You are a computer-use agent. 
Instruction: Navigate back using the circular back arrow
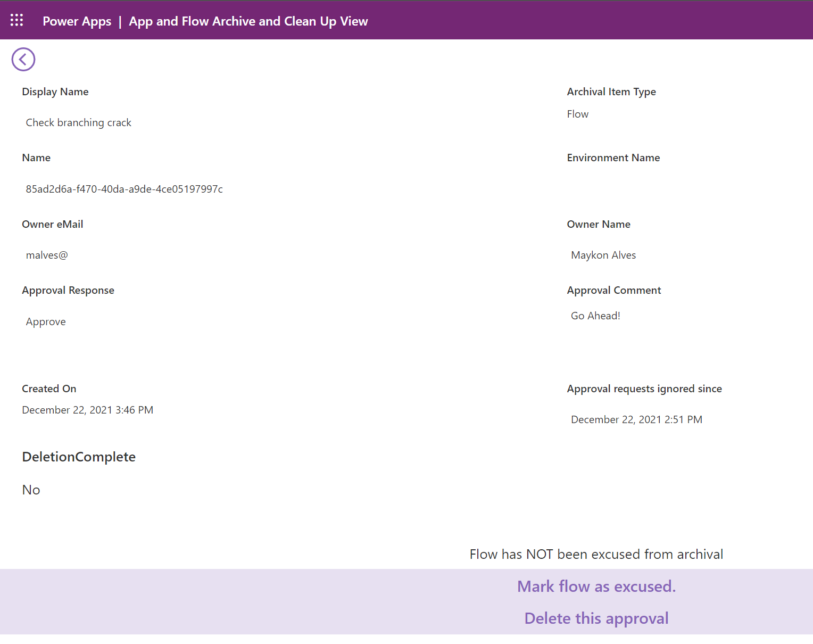23,59
